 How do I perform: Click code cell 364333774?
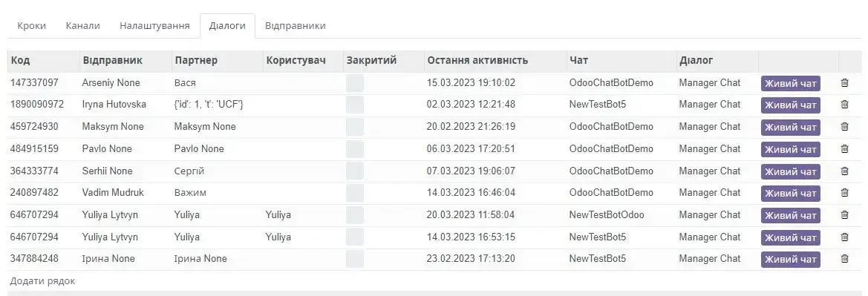(34, 171)
